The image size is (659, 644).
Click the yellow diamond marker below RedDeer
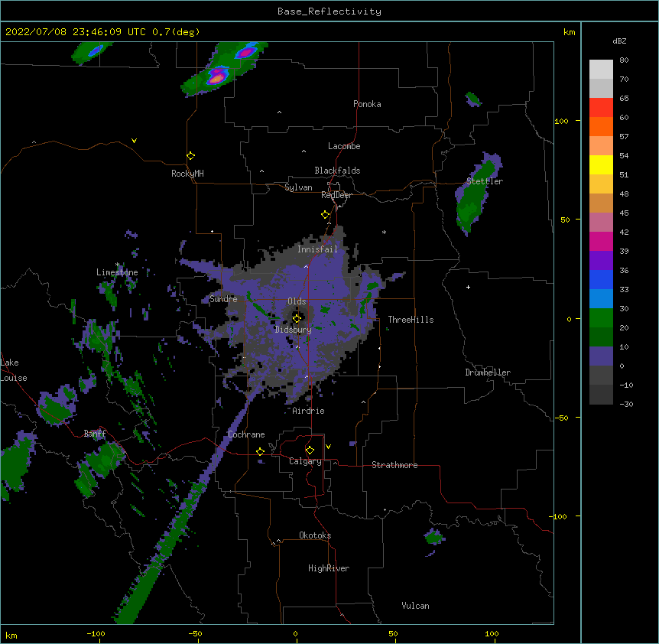325,215
